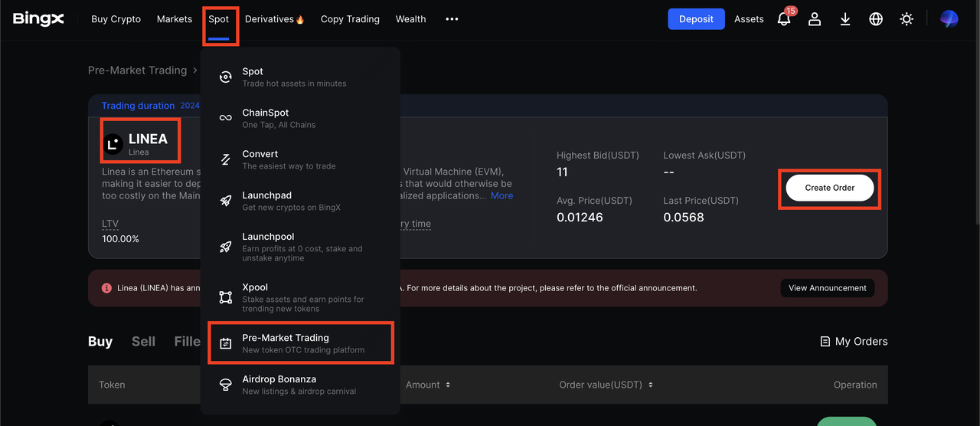Click the download app icon
This screenshot has width=980, height=426.
point(845,19)
